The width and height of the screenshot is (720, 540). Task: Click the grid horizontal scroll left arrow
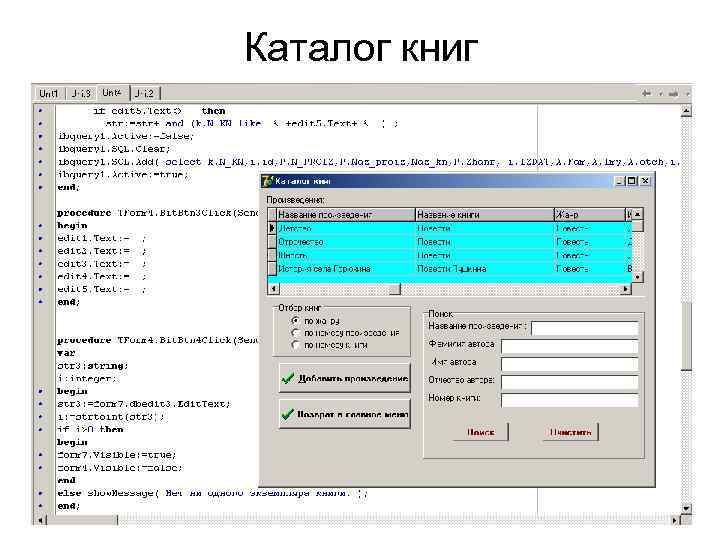[x=274, y=289]
